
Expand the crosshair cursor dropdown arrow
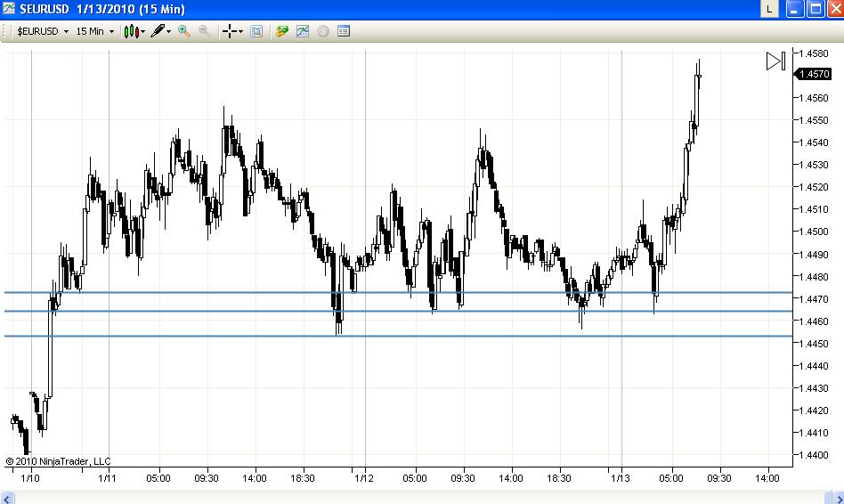(240, 32)
